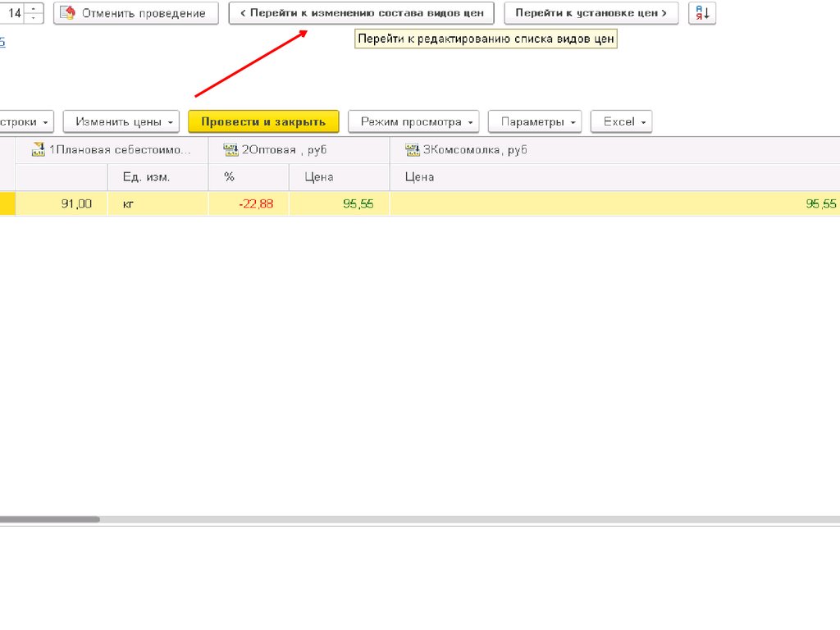Click the sort А-Я icon button

click(x=702, y=13)
